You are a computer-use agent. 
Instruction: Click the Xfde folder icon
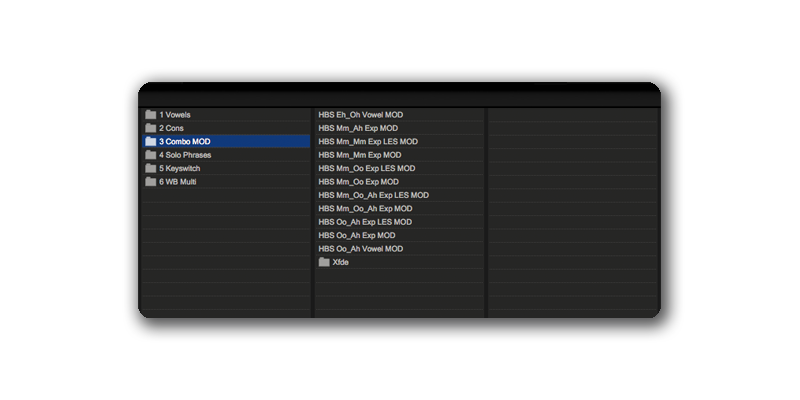coord(324,262)
